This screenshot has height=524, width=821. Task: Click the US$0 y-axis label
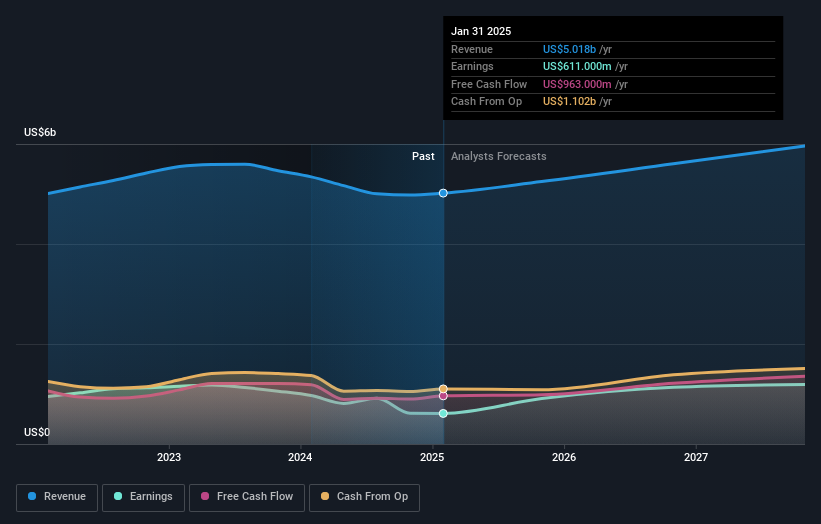coord(37,432)
